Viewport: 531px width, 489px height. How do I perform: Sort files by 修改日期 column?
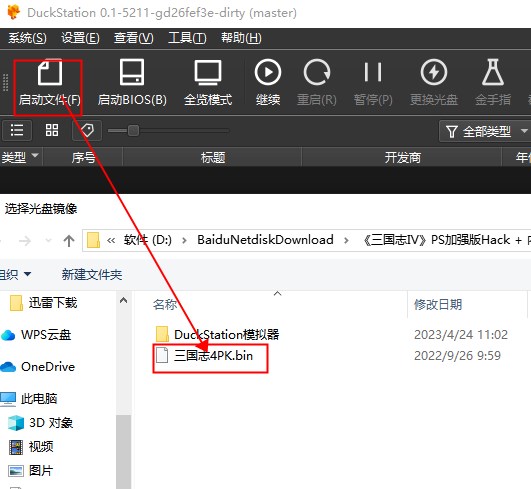438,304
